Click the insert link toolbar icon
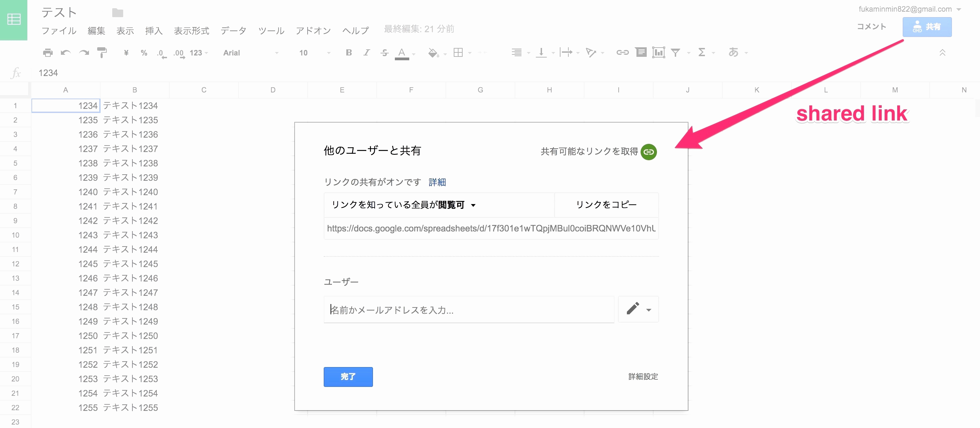980x428 pixels. (622, 52)
